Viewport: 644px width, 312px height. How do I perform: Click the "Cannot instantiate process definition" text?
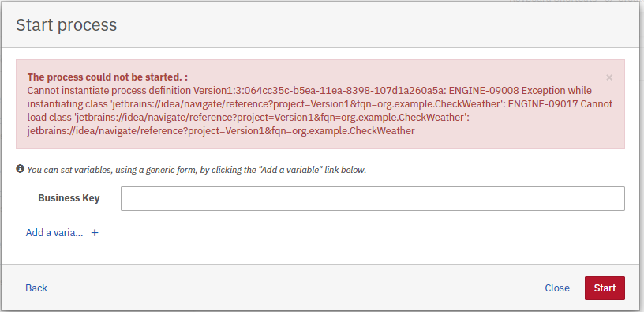(x=109, y=90)
